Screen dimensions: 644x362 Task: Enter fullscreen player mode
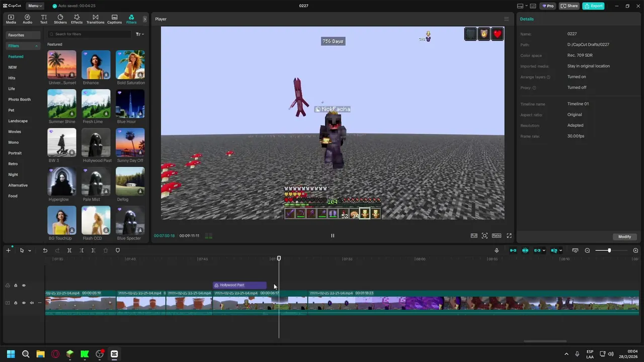(509, 235)
